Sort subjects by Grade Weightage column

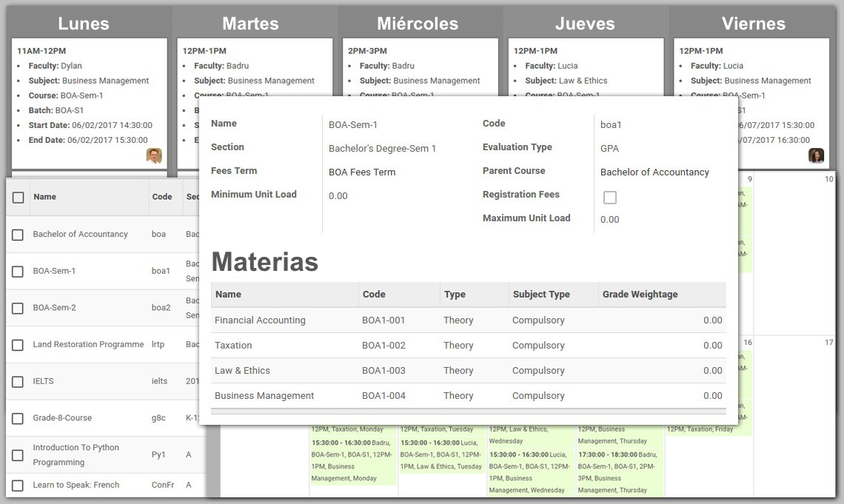640,295
